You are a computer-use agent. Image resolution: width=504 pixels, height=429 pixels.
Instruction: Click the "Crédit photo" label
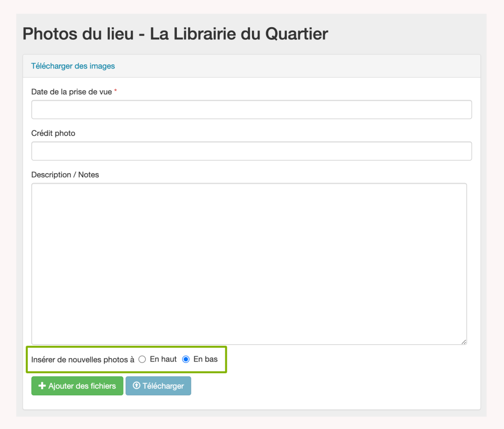click(53, 133)
